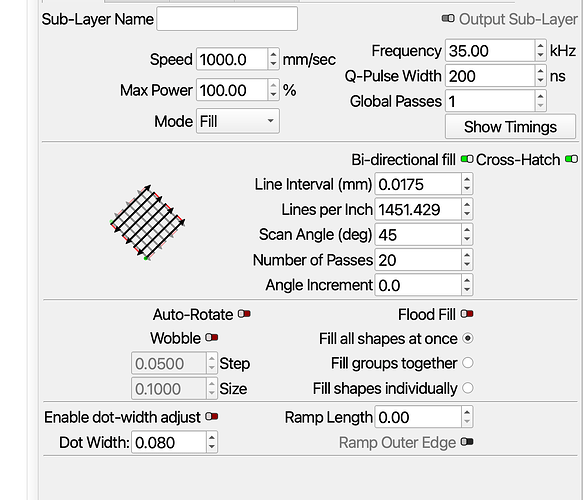
Task: Toggle the Output Sub-Layer switch
Action: click(448, 18)
